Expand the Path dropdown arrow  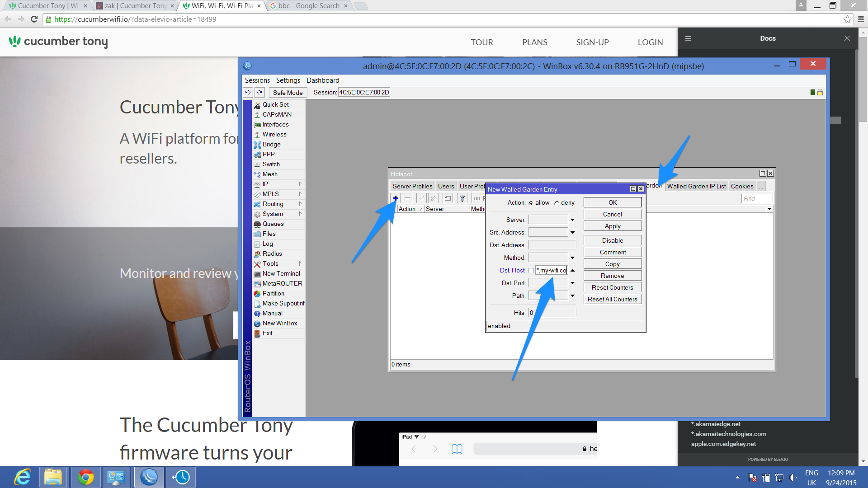pyautogui.click(x=572, y=296)
